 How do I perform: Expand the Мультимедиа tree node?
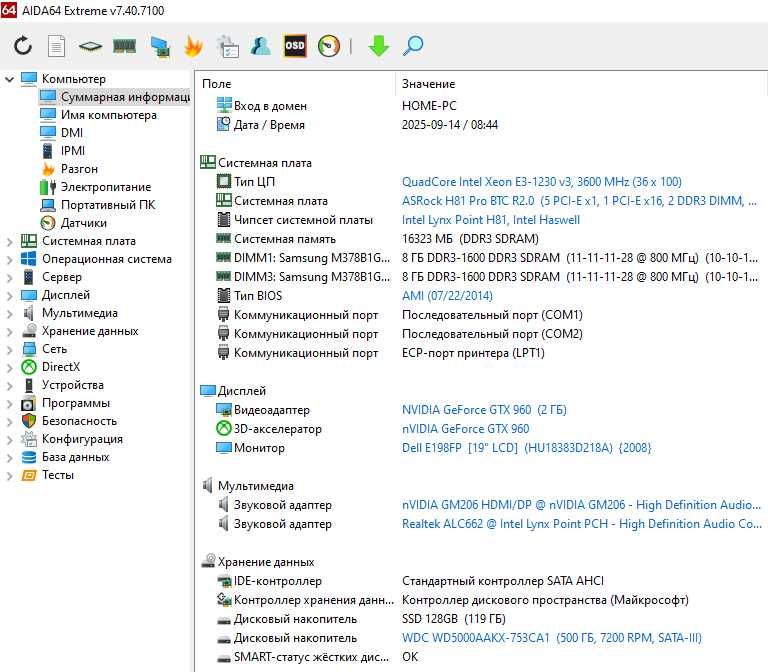pyautogui.click(x=9, y=313)
